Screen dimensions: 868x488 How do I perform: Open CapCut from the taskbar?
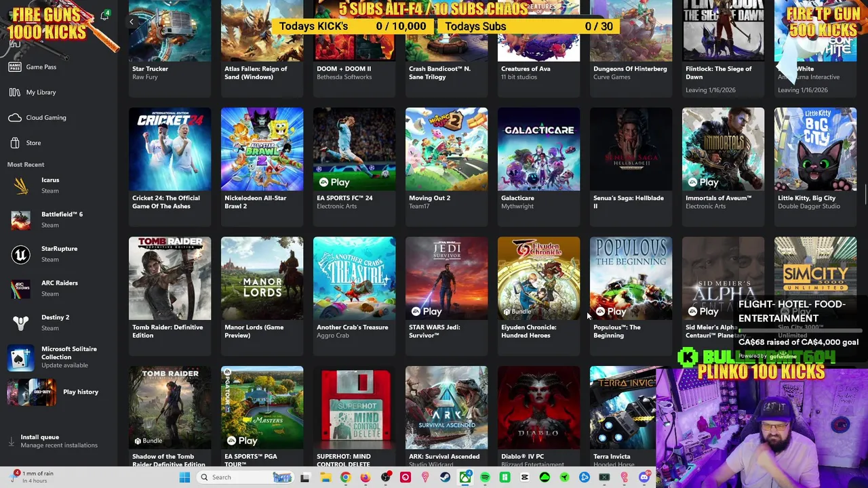pos(524,477)
